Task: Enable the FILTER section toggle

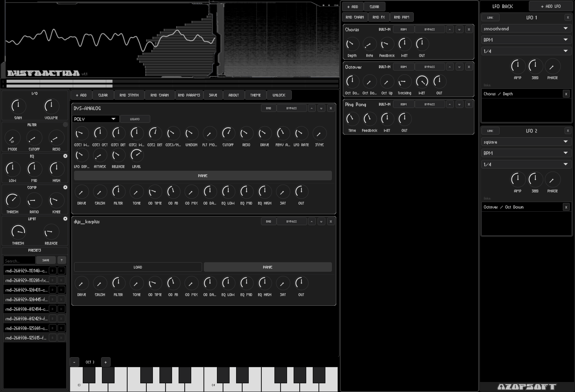Action: [x=65, y=125]
